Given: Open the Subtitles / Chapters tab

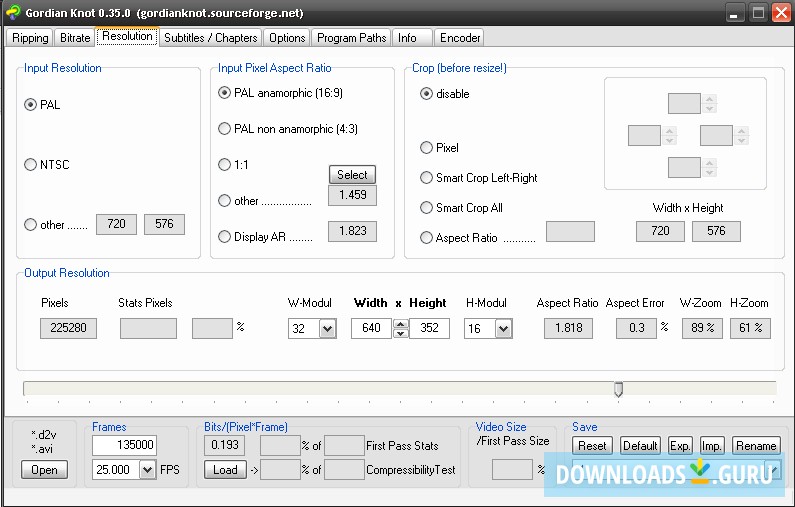Looking at the screenshot, I should 210,38.
